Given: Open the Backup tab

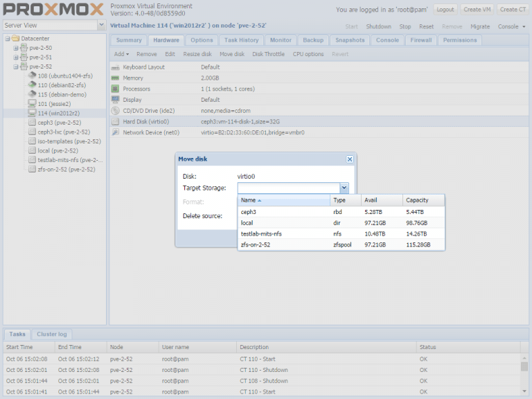Looking at the screenshot, I should [313, 40].
